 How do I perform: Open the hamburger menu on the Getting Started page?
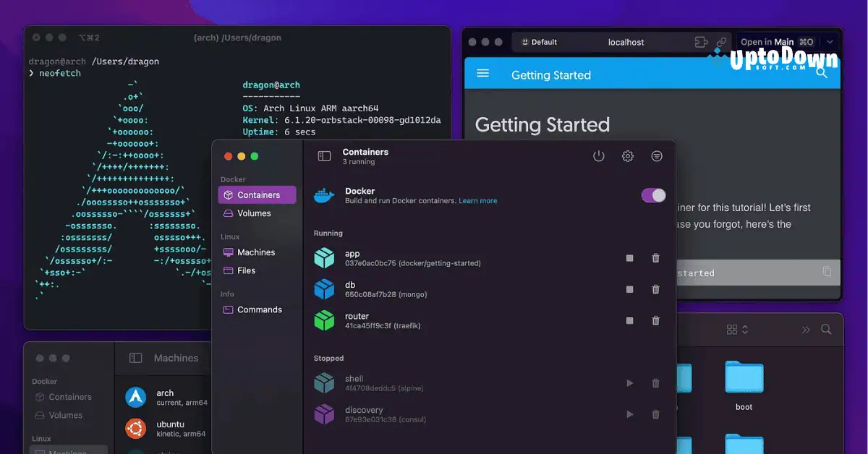click(x=483, y=74)
